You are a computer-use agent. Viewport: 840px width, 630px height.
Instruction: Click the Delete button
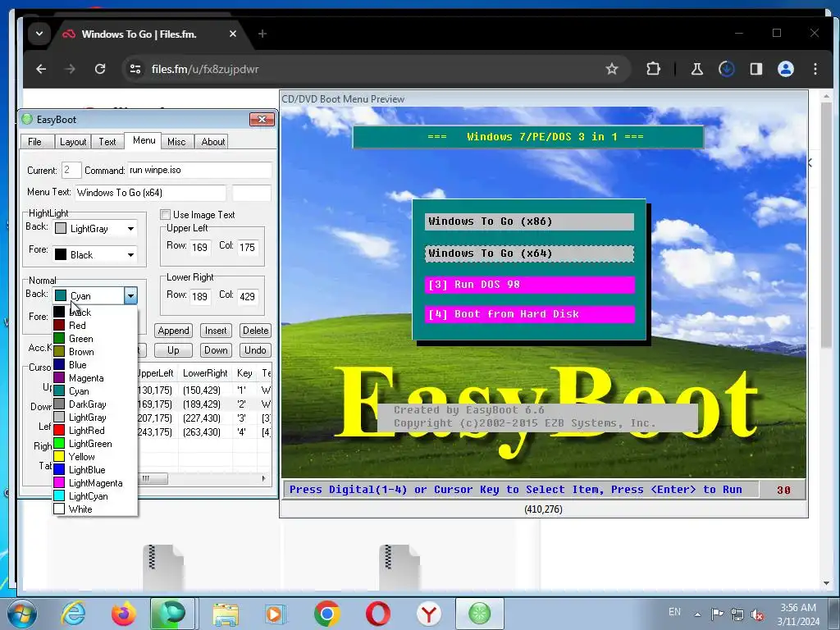point(256,331)
